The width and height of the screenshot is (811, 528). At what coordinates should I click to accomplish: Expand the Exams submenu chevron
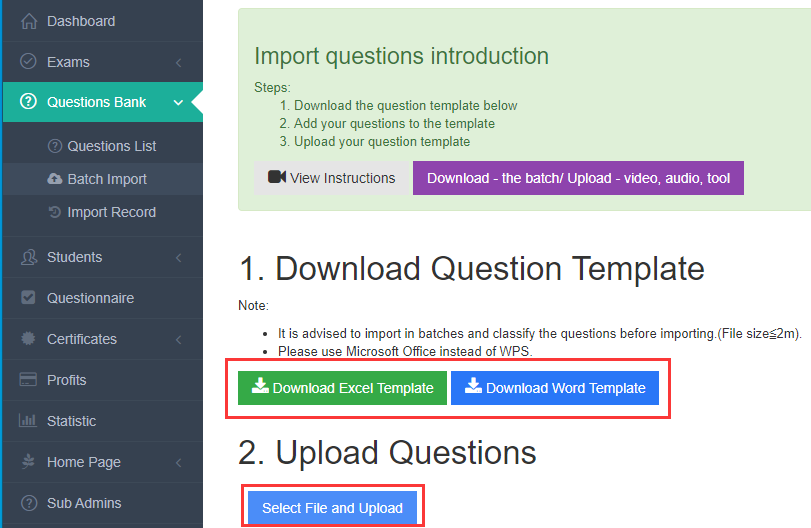178,63
